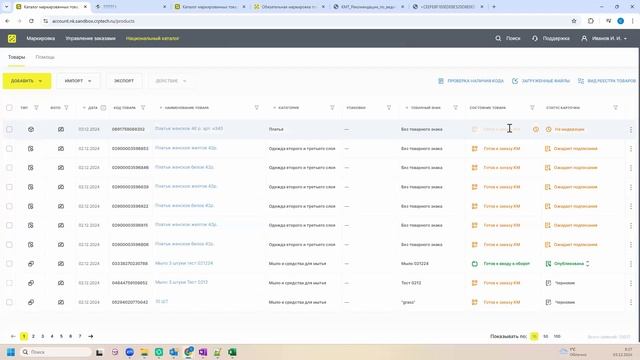Select checkbox for row 0661758066352
Image resolution: width=640 pixels, height=360 pixels.
[9, 129]
